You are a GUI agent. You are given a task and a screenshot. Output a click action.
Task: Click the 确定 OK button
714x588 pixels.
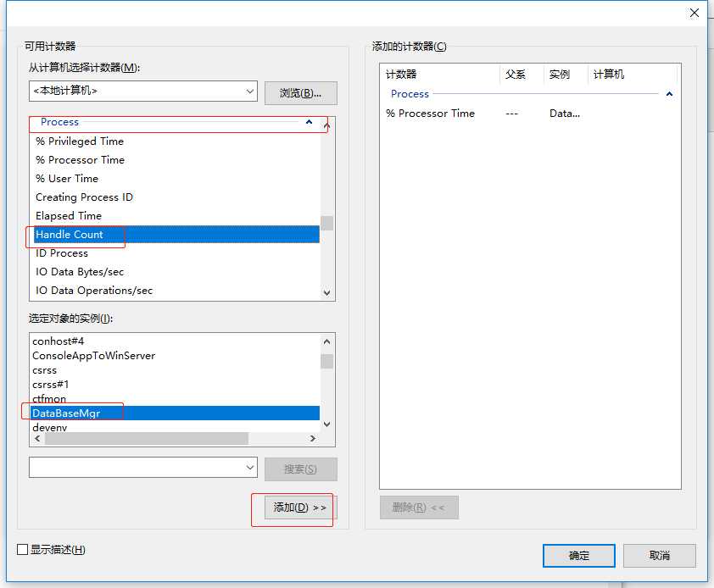pyautogui.click(x=579, y=556)
